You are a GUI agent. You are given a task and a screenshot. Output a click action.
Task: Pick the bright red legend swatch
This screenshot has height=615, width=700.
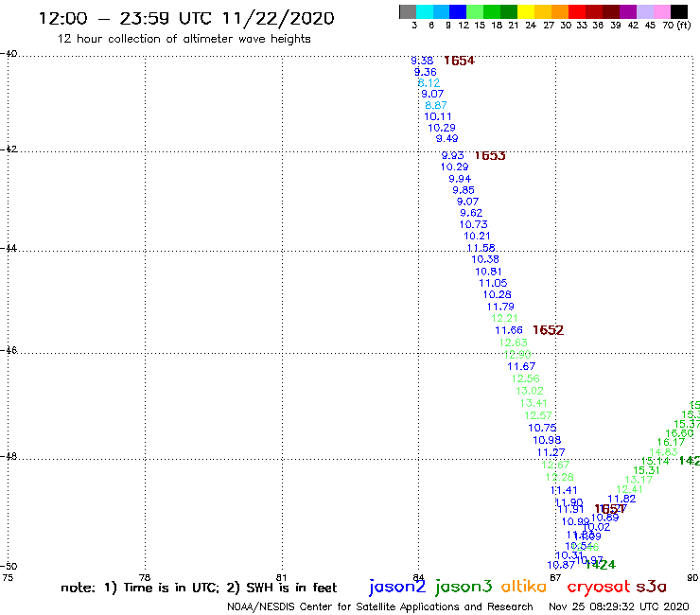tap(577, 11)
